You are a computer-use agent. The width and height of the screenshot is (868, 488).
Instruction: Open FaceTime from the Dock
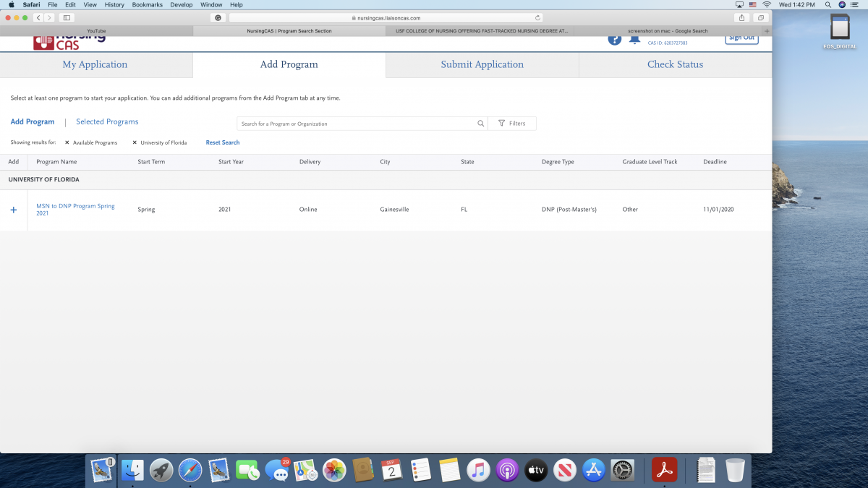pyautogui.click(x=248, y=470)
